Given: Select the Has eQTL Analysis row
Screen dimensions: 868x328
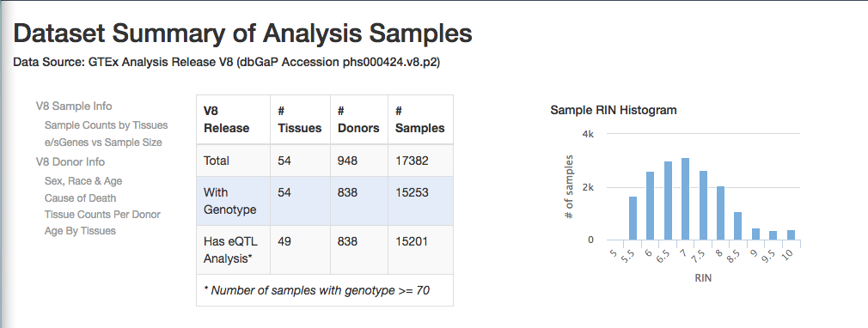Looking at the screenshot, I should click(x=324, y=250).
